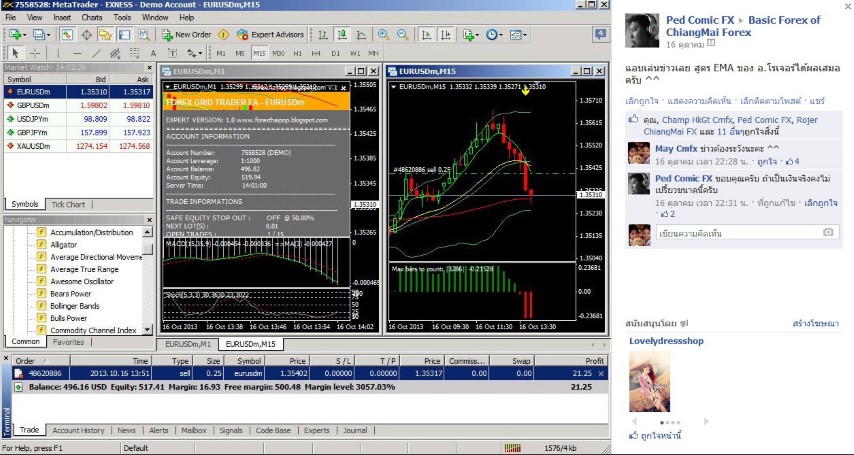Switch to M30 timeframe

(278, 53)
